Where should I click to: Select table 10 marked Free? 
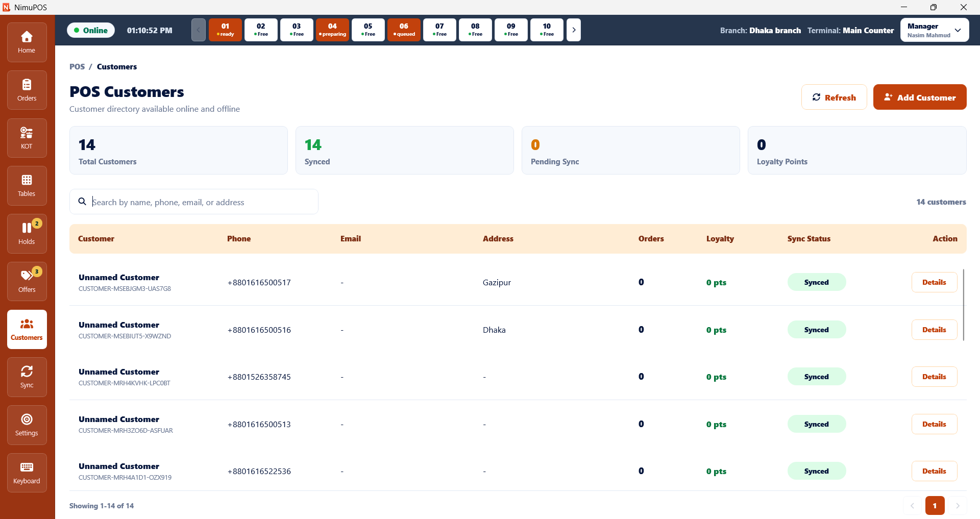(547, 30)
